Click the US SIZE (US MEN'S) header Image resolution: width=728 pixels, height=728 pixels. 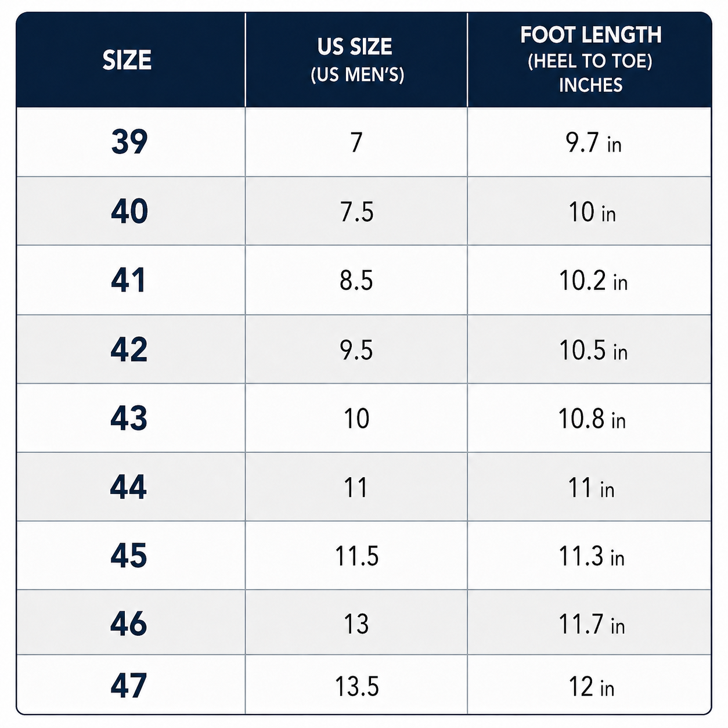(x=356, y=60)
